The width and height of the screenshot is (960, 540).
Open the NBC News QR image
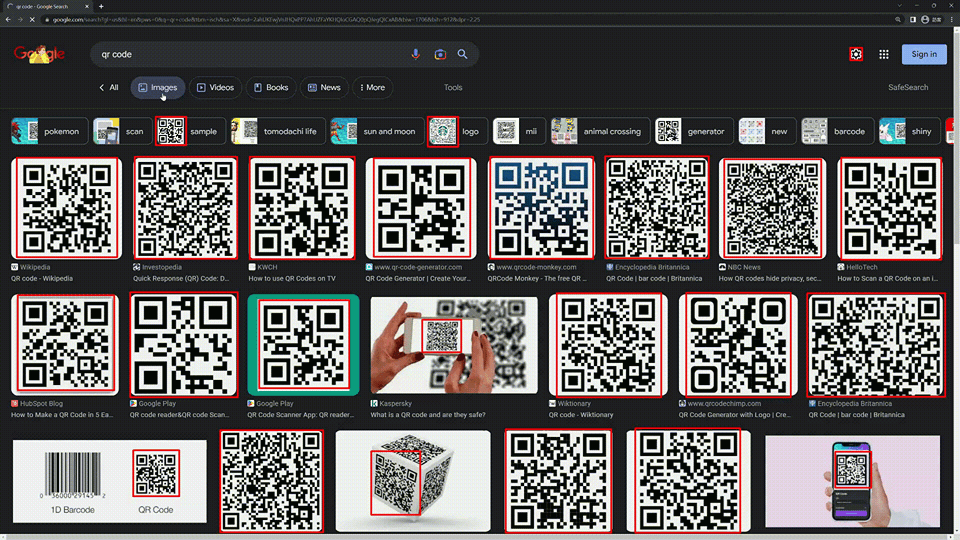click(772, 208)
